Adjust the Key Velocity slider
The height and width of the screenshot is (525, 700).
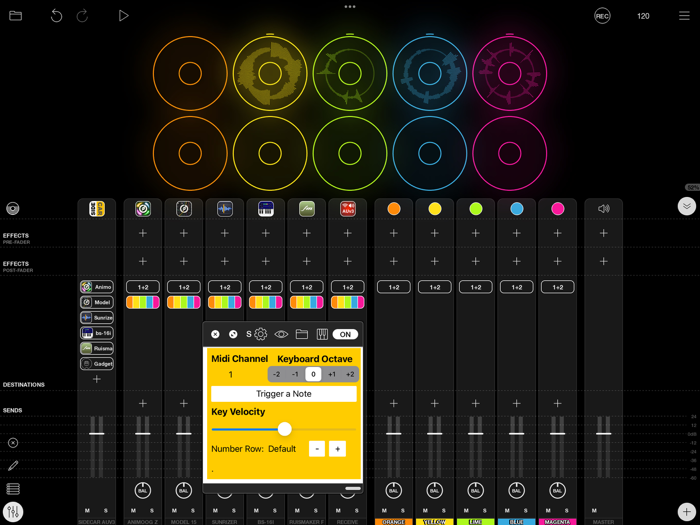(x=284, y=429)
